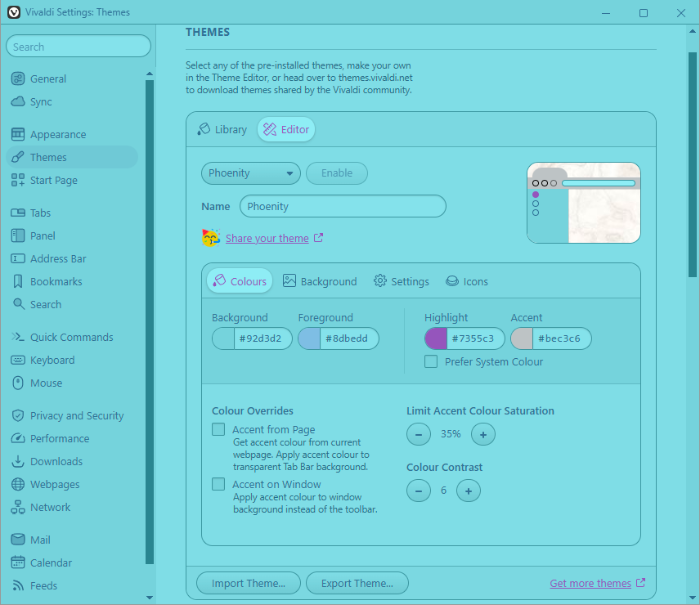This screenshot has height=605, width=700.
Task: Enable Prefer System Colour checkbox
Action: (431, 361)
